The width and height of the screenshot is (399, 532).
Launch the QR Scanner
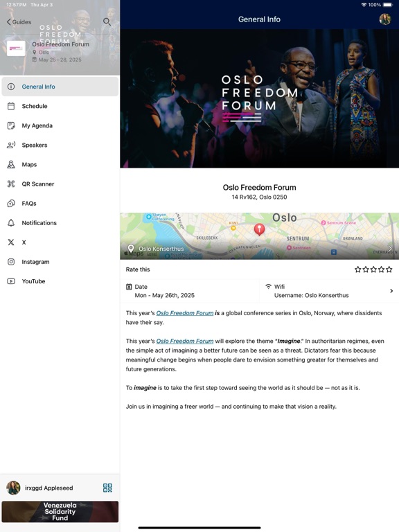(60, 184)
